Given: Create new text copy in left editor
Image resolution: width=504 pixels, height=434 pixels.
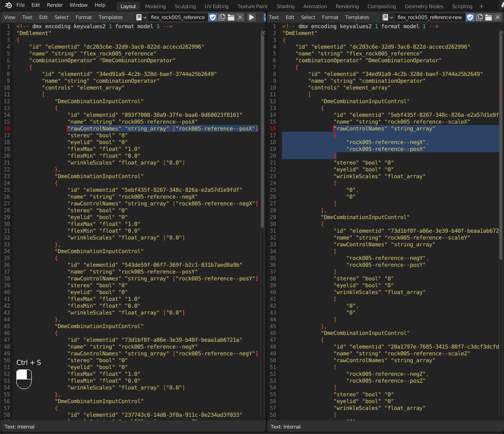Looking at the screenshot, I should pos(222,17).
